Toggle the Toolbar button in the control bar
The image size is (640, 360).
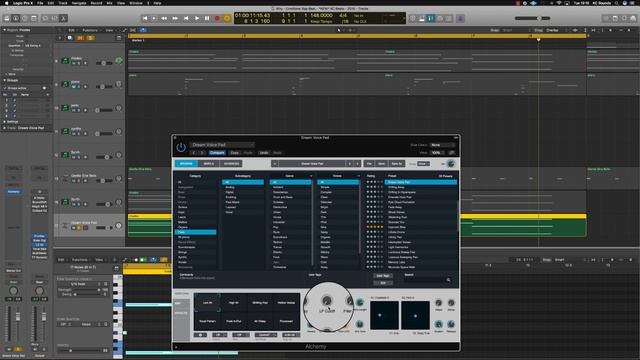click(34, 18)
